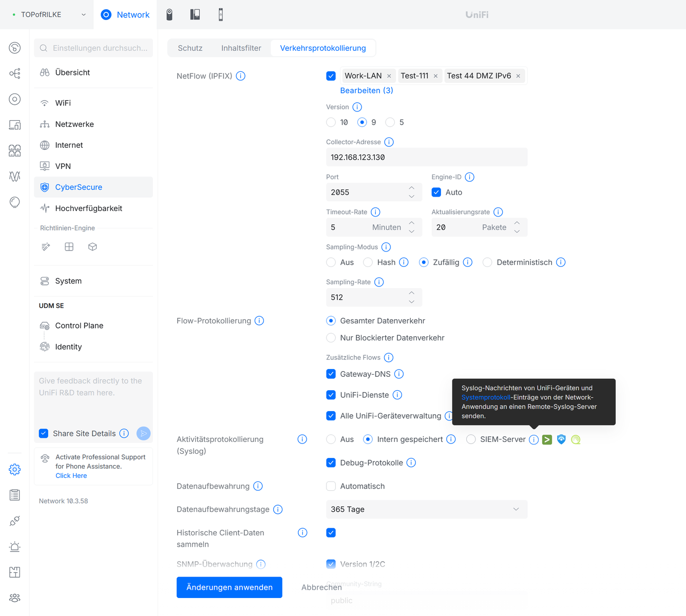Choose Nur Blockierter Datenverkehr option
This screenshot has width=686, height=616.
[331, 338]
